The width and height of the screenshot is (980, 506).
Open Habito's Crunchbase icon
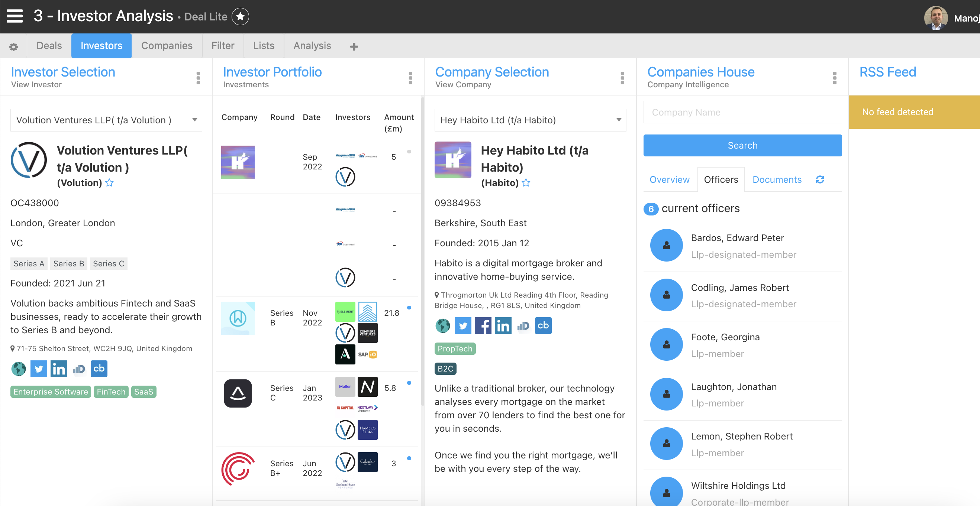pyautogui.click(x=543, y=326)
